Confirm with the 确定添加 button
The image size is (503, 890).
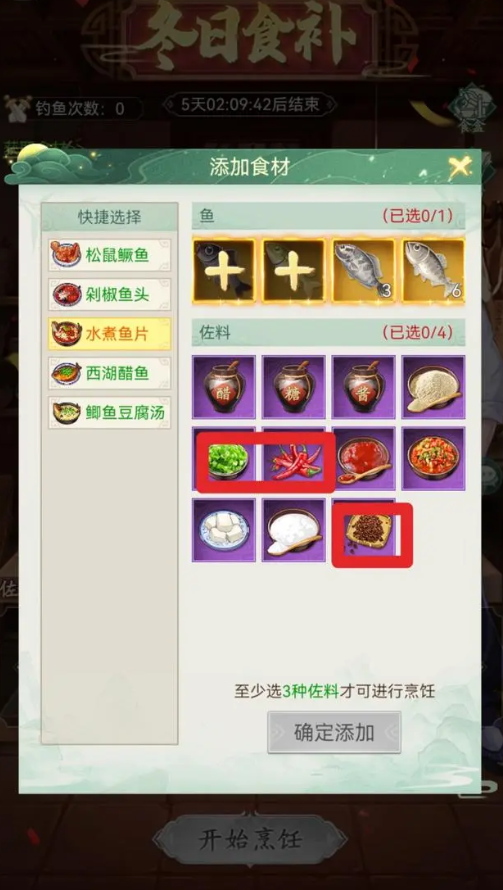[x=334, y=732]
